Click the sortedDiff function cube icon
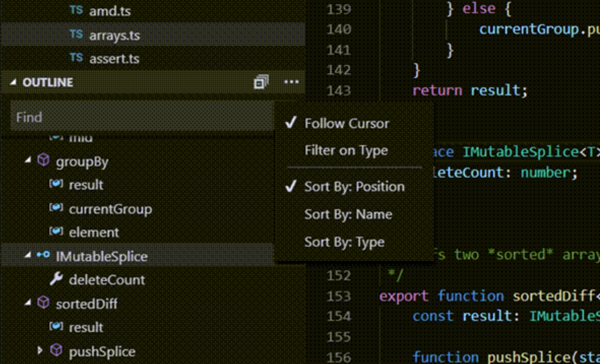Viewport: 600px width, 364px height. 43,303
